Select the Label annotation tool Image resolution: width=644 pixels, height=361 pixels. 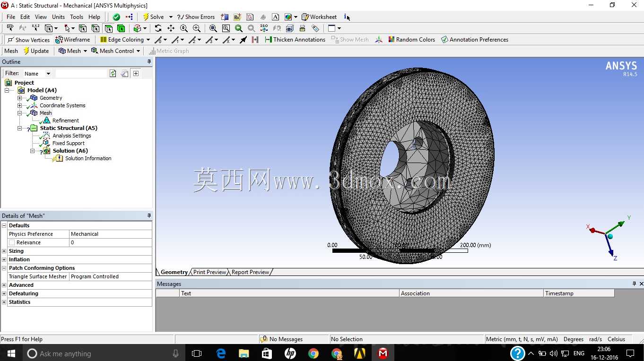click(10, 28)
